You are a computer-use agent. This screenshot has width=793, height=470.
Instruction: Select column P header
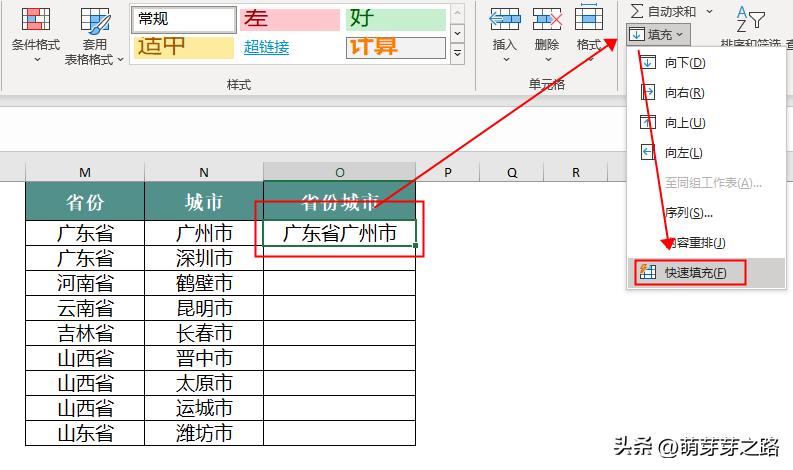pos(448,172)
